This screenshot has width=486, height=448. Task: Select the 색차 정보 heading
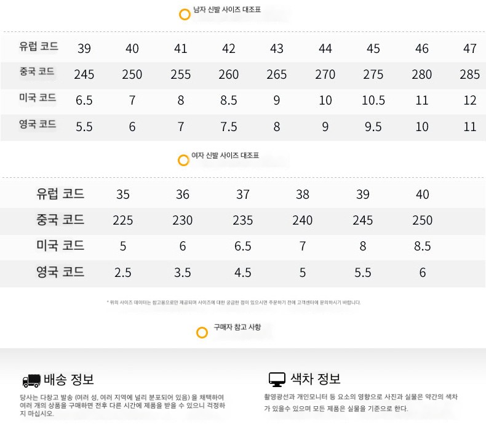[316, 379]
